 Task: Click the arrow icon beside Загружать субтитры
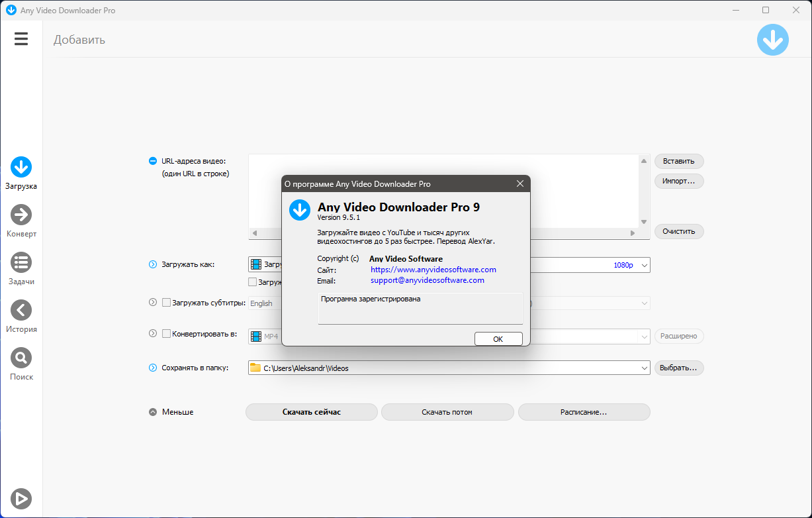tap(153, 302)
